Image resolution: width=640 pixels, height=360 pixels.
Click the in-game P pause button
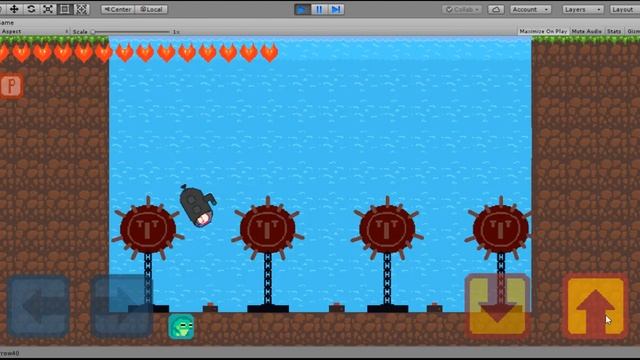click(x=11, y=86)
